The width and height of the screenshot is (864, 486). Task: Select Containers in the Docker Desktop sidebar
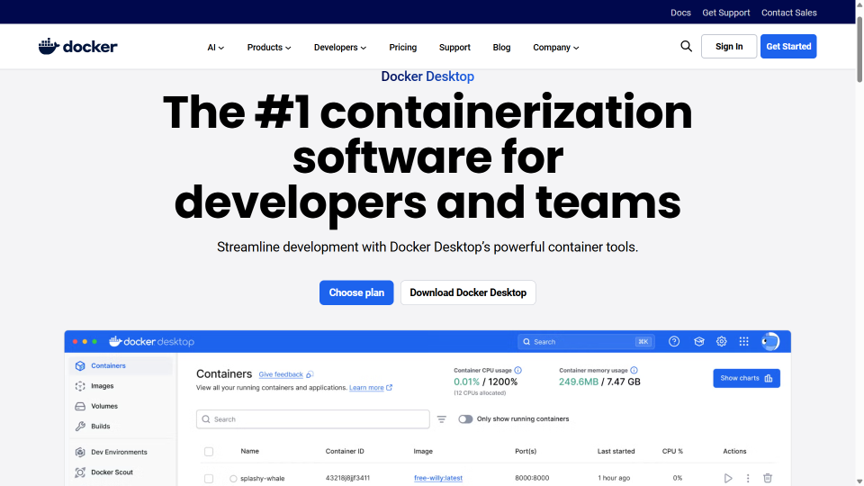pos(121,366)
